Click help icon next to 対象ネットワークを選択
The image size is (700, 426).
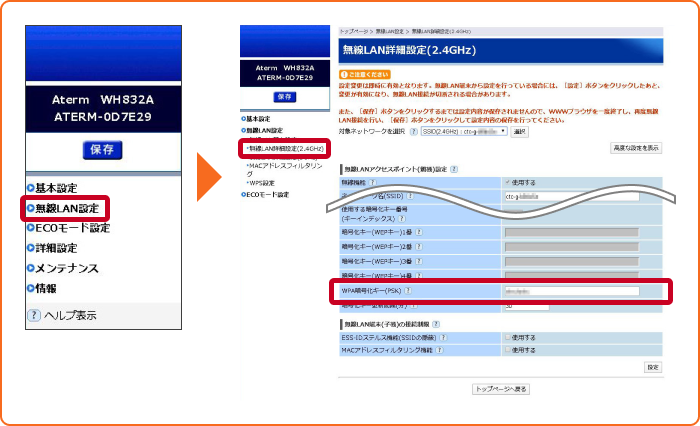pyautogui.click(x=415, y=131)
